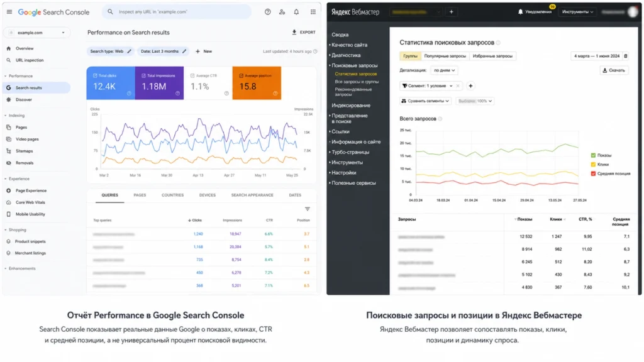Viewport: 644px width, 362px height.
Task: Open the table filter icon above Position
Action: click(x=307, y=209)
